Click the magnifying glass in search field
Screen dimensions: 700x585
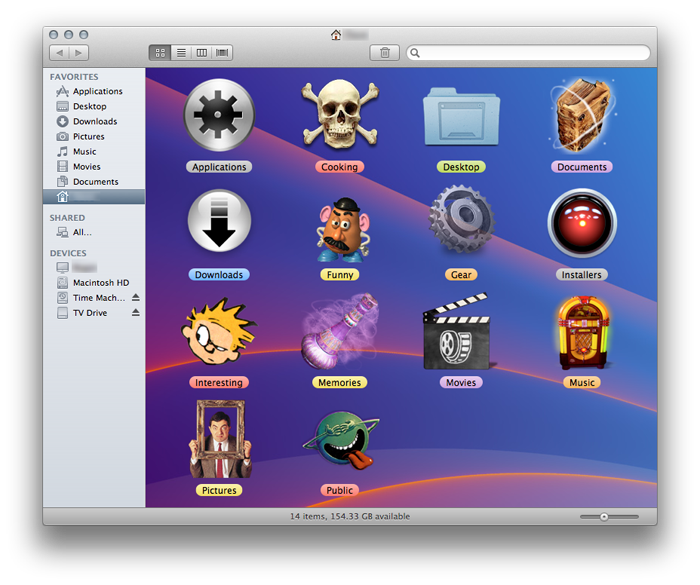point(415,53)
